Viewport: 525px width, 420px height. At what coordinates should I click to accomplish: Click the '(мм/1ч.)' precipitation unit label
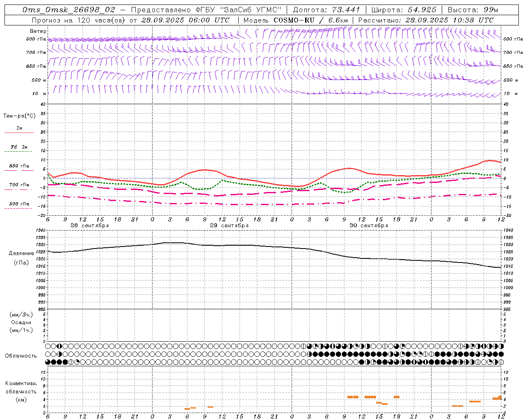(x=21, y=330)
